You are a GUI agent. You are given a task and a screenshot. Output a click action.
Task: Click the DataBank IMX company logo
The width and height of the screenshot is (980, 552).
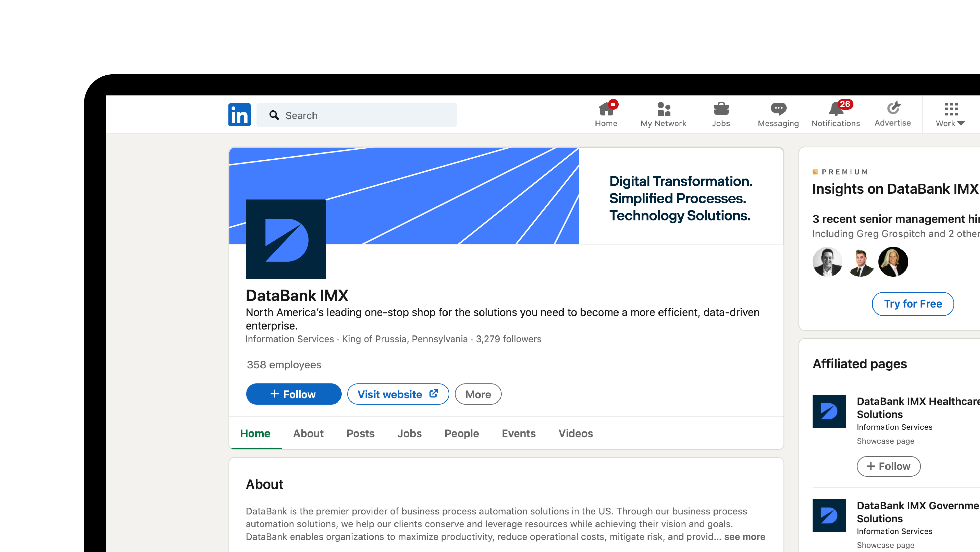pos(286,239)
